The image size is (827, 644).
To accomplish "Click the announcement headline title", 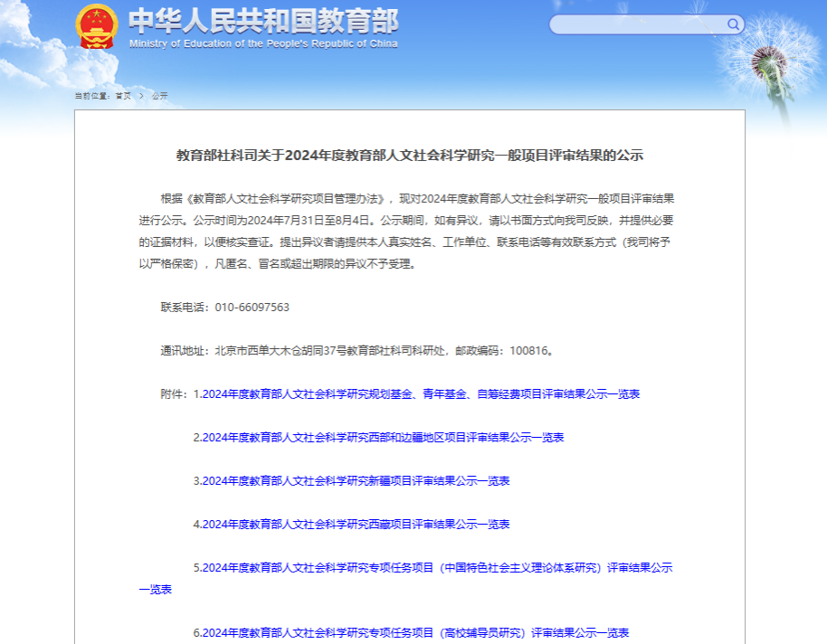I will coord(409,155).
